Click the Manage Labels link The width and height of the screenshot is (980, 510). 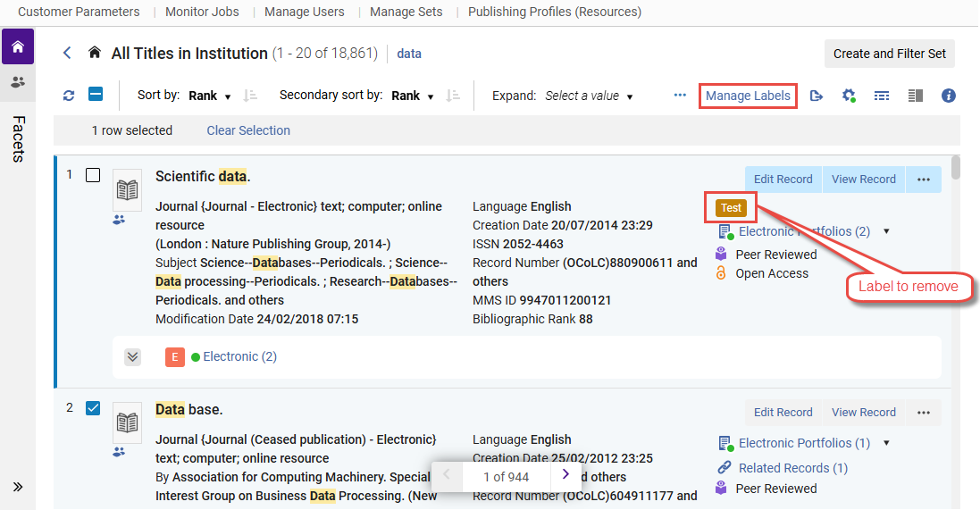(748, 96)
